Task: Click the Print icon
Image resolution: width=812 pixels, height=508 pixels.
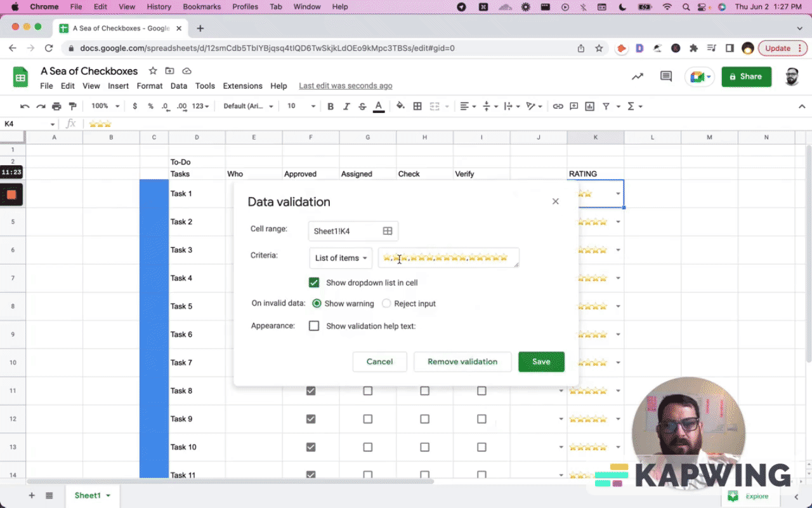Action: [56, 106]
